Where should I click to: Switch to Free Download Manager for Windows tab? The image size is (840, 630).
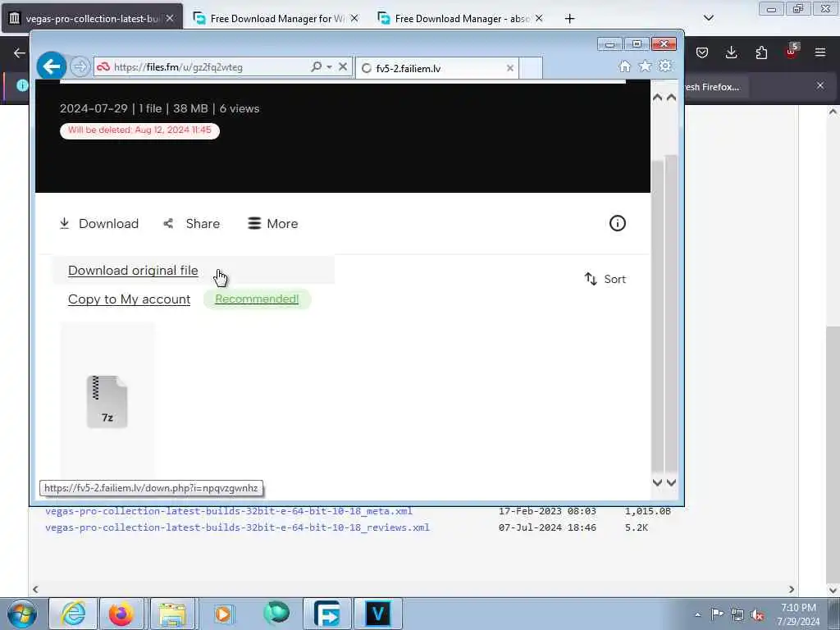(x=276, y=18)
